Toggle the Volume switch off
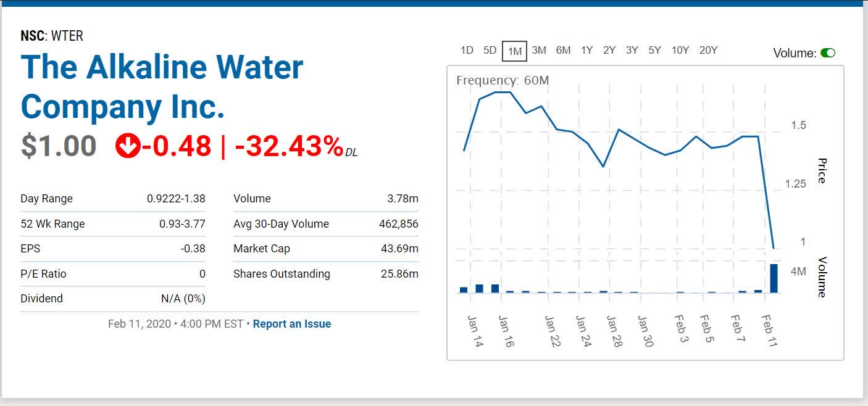Viewport: 868px width, 406px height. coord(827,53)
